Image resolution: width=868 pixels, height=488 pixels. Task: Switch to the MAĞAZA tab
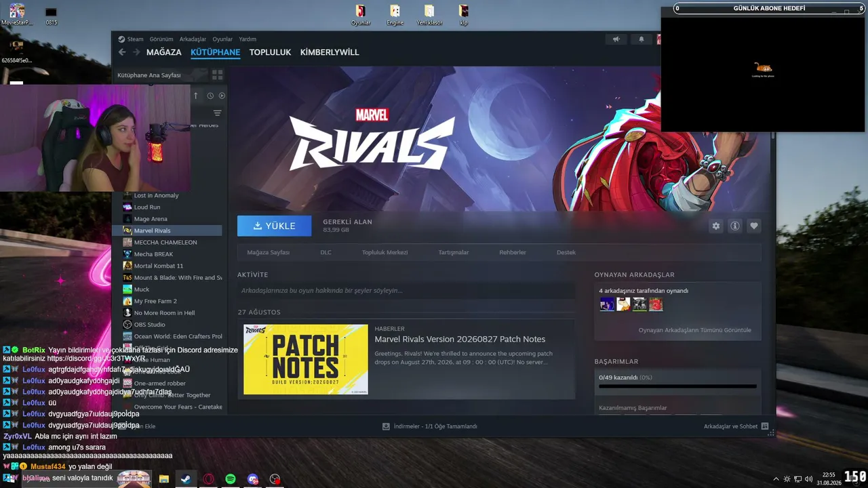(164, 52)
